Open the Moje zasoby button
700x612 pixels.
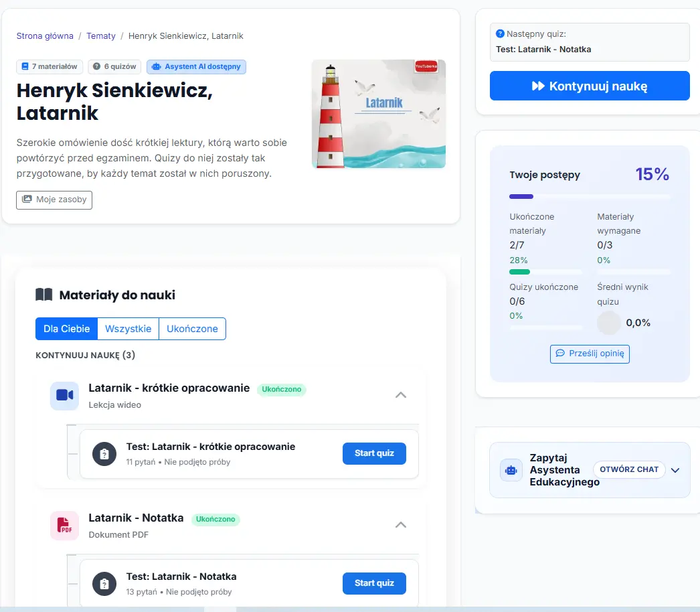(54, 200)
